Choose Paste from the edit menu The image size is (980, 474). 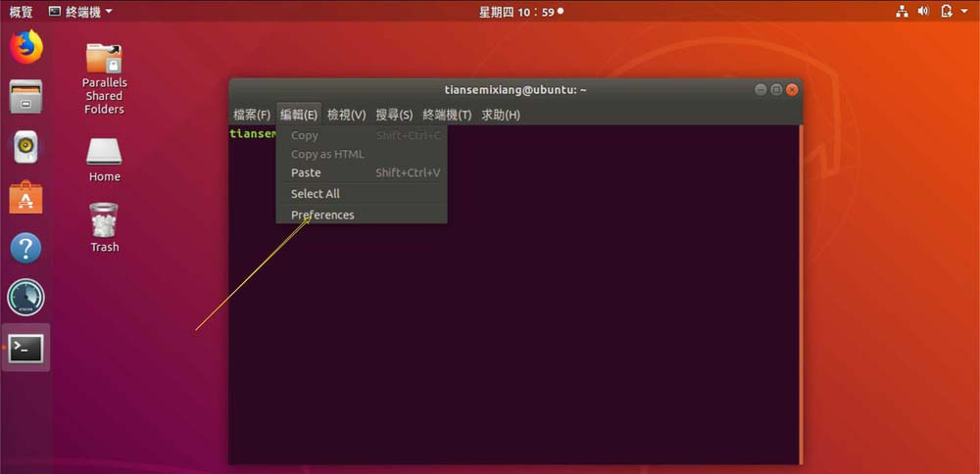pyautogui.click(x=362, y=173)
